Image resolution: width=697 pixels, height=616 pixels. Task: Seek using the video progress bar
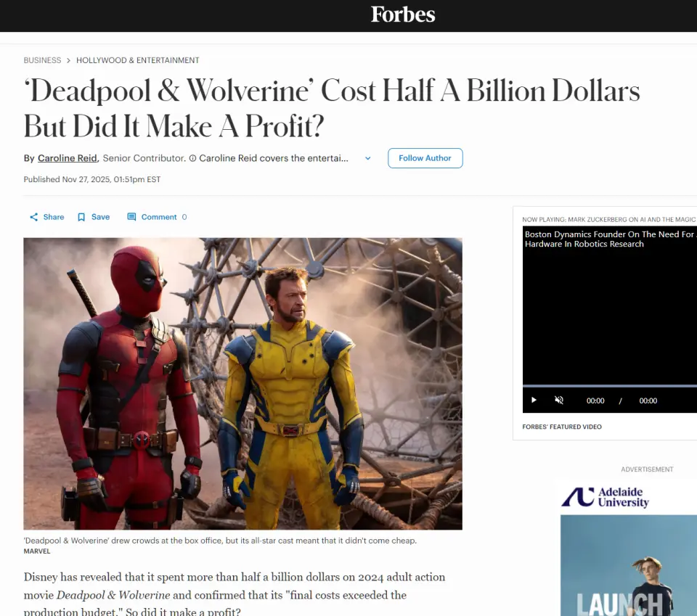pos(609,385)
